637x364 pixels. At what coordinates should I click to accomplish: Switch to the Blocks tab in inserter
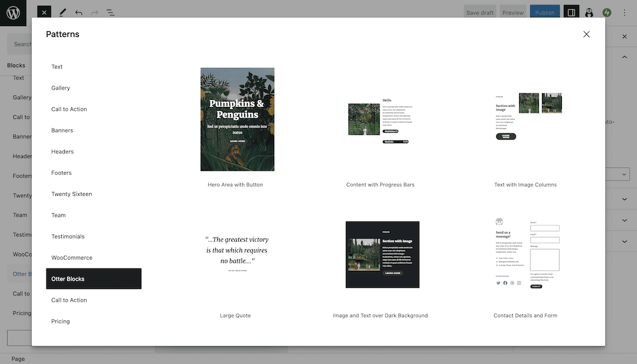(16, 66)
